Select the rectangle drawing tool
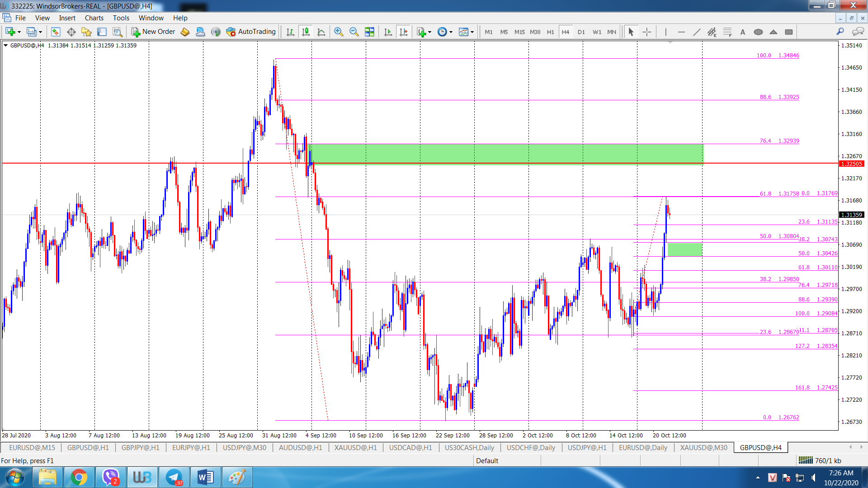This screenshot has width=868, height=488. tap(789, 32)
